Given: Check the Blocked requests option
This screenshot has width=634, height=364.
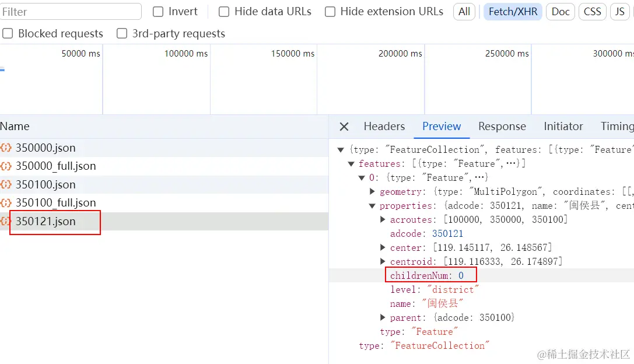Looking at the screenshot, I should click(8, 34).
